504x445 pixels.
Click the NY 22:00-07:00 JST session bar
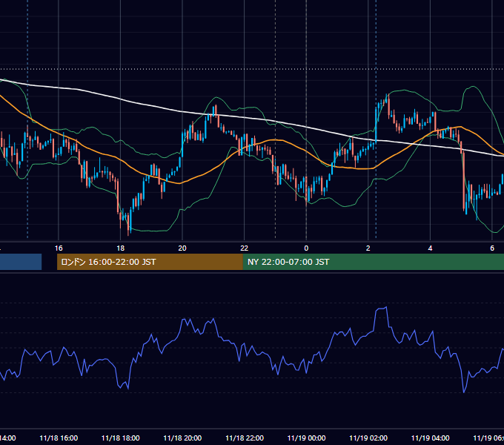click(x=373, y=262)
